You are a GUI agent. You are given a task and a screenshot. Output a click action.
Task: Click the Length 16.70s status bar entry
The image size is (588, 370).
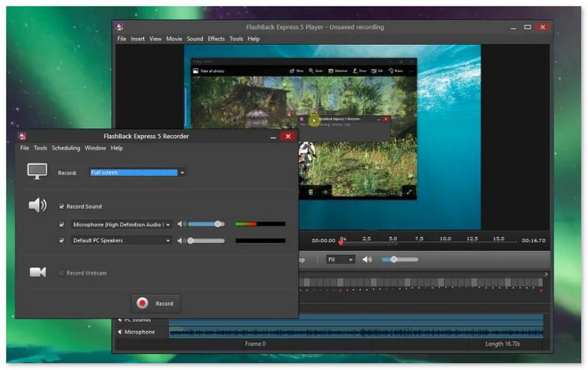pos(503,344)
